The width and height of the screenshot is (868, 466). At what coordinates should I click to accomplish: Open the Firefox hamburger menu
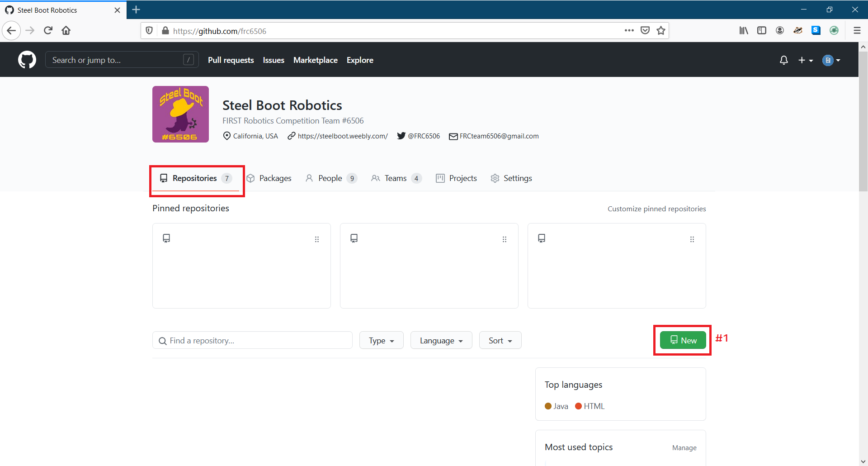click(857, 31)
